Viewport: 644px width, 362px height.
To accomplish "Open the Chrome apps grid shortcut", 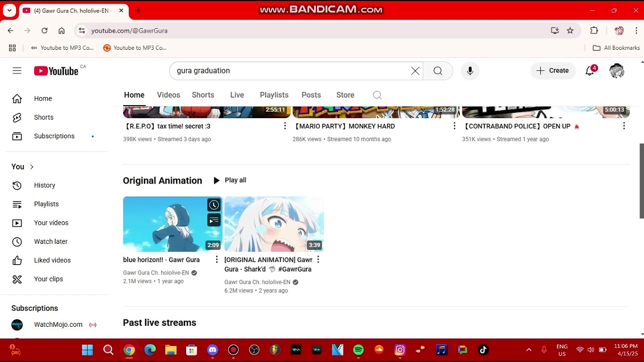I will pos(13,48).
